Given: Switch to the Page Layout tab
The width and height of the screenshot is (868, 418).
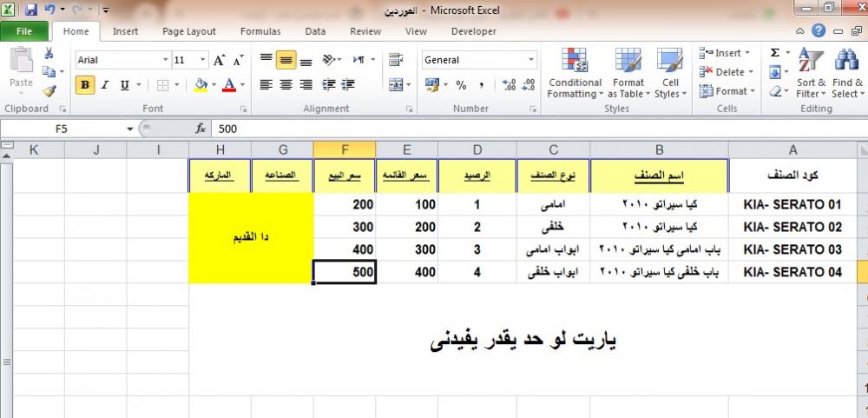Looking at the screenshot, I should (x=188, y=31).
